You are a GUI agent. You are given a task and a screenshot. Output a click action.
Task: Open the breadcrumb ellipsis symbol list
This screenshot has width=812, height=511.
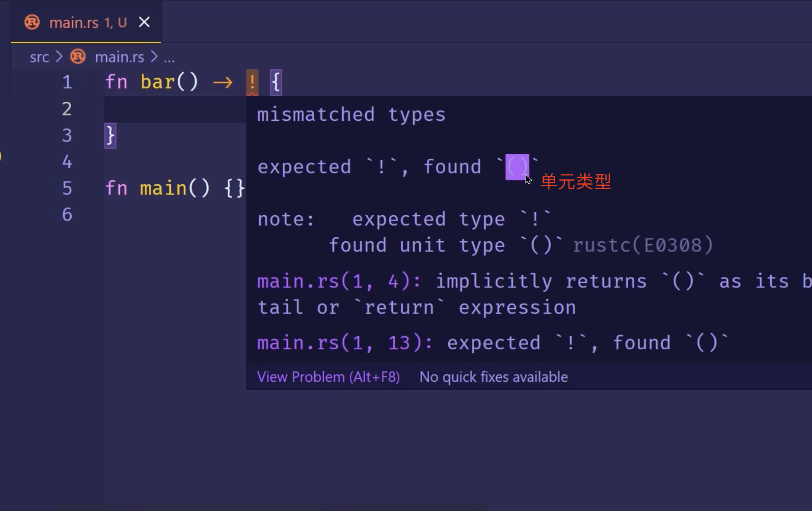click(x=169, y=57)
